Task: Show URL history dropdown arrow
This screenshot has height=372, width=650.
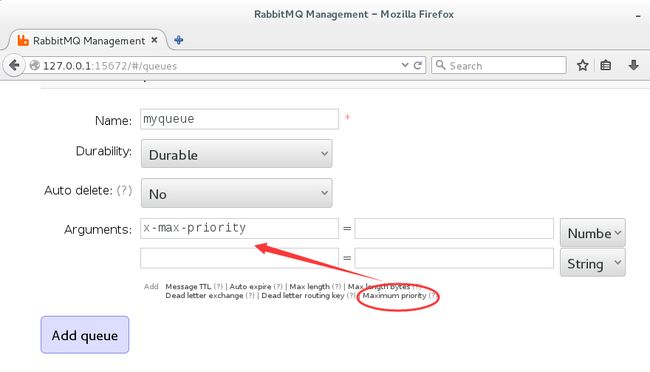Action: coord(405,66)
